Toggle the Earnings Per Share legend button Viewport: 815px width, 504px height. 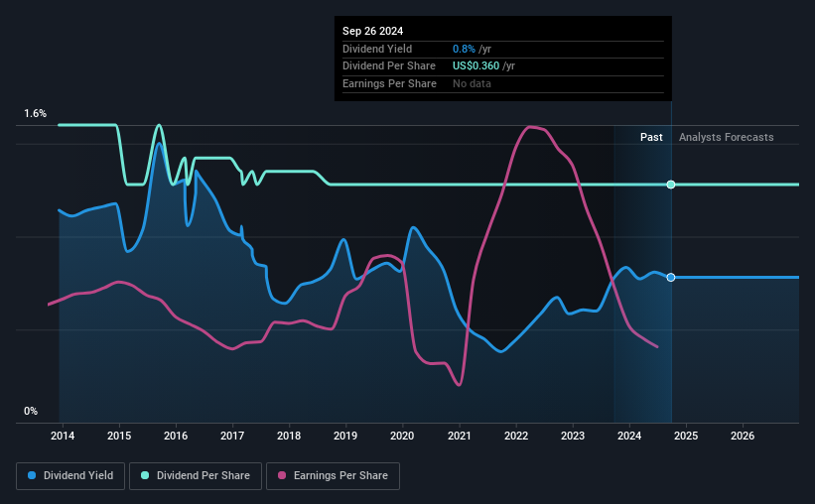(x=333, y=475)
